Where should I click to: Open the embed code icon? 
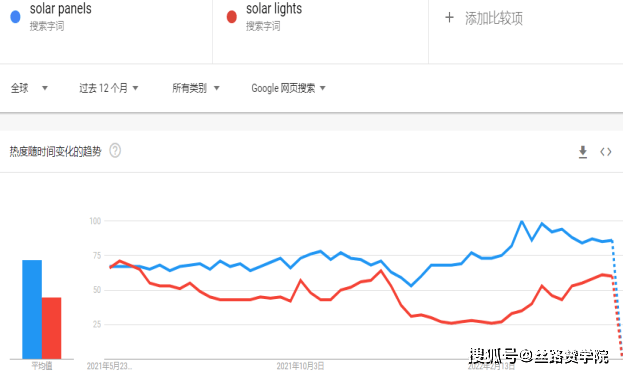tap(606, 152)
